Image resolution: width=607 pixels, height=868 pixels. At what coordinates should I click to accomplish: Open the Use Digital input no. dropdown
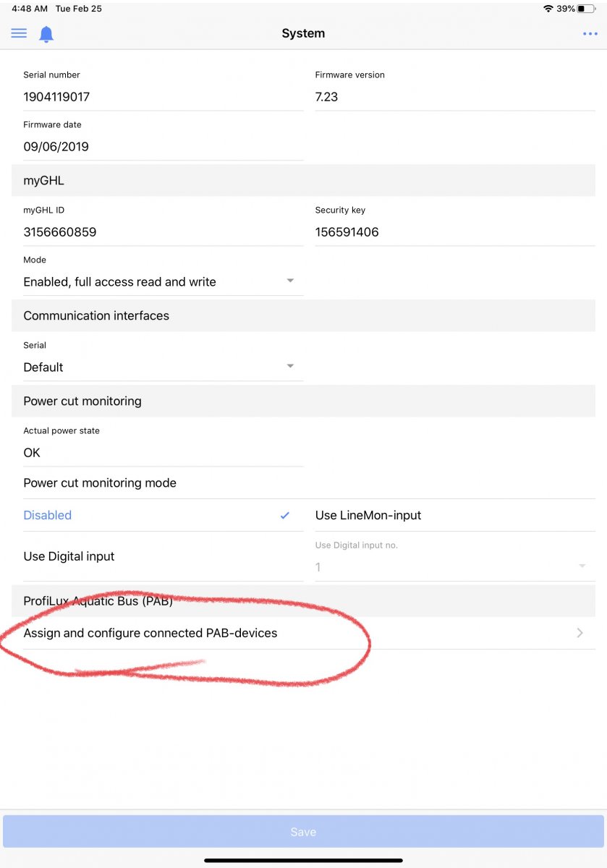(x=455, y=567)
